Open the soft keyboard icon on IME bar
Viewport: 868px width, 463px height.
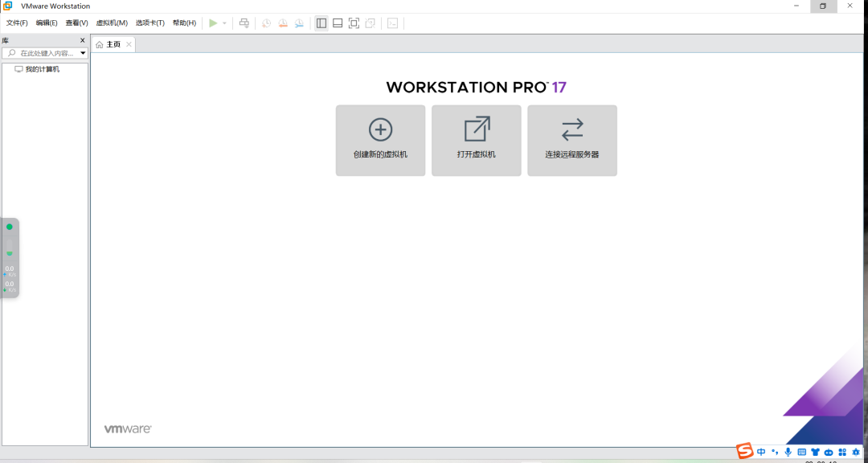[x=801, y=453]
